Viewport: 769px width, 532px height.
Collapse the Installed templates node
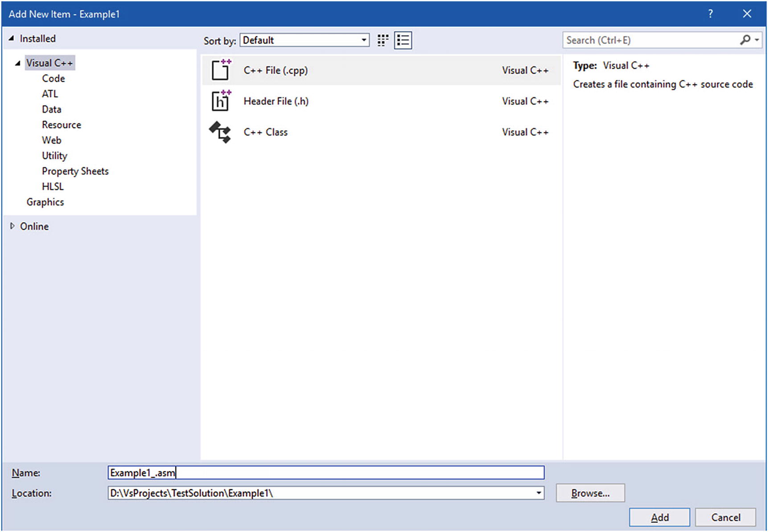coord(12,39)
